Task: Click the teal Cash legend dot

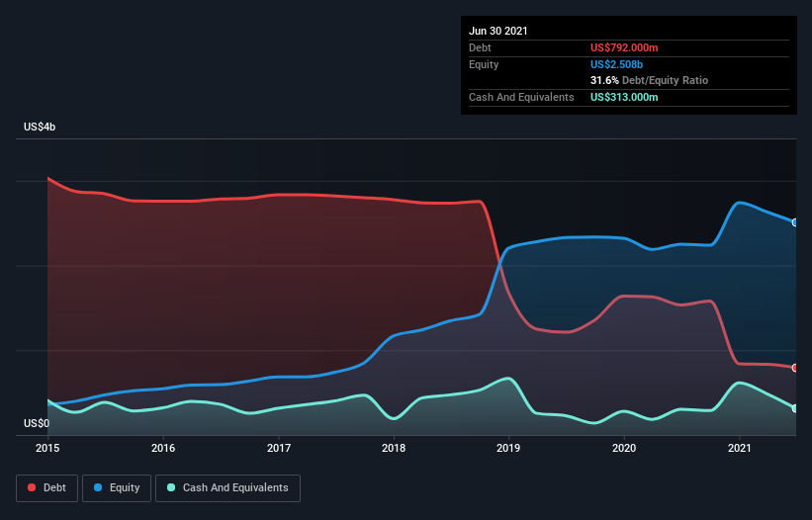Action: [171, 487]
